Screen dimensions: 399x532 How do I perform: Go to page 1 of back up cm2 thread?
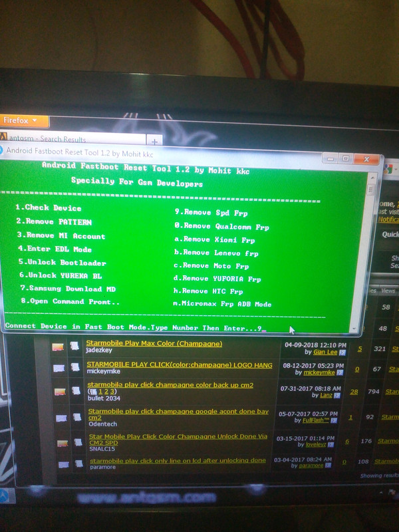pos(100,392)
